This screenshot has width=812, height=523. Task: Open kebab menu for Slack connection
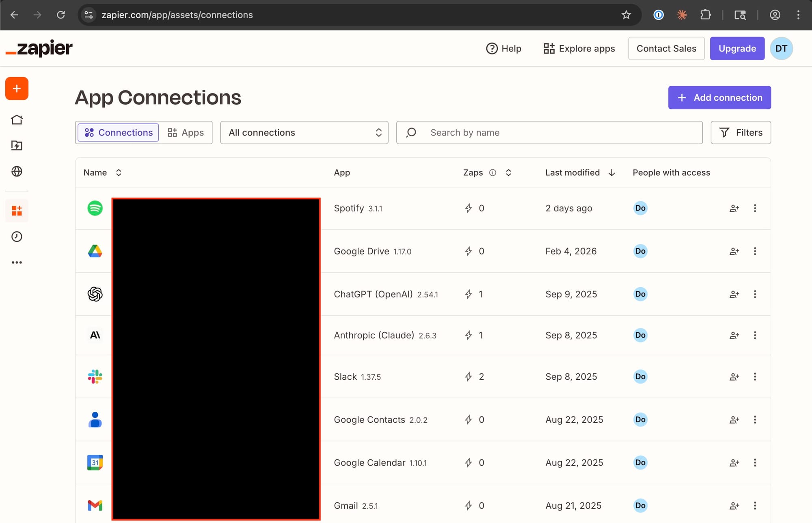pyautogui.click(x=755, y=377)
